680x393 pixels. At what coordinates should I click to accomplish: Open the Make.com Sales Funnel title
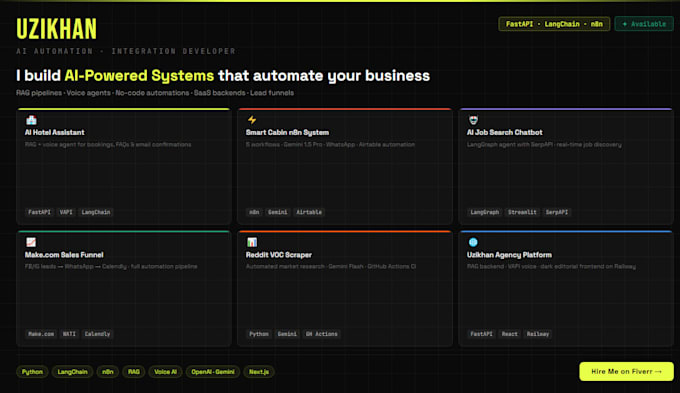point(64,255)
